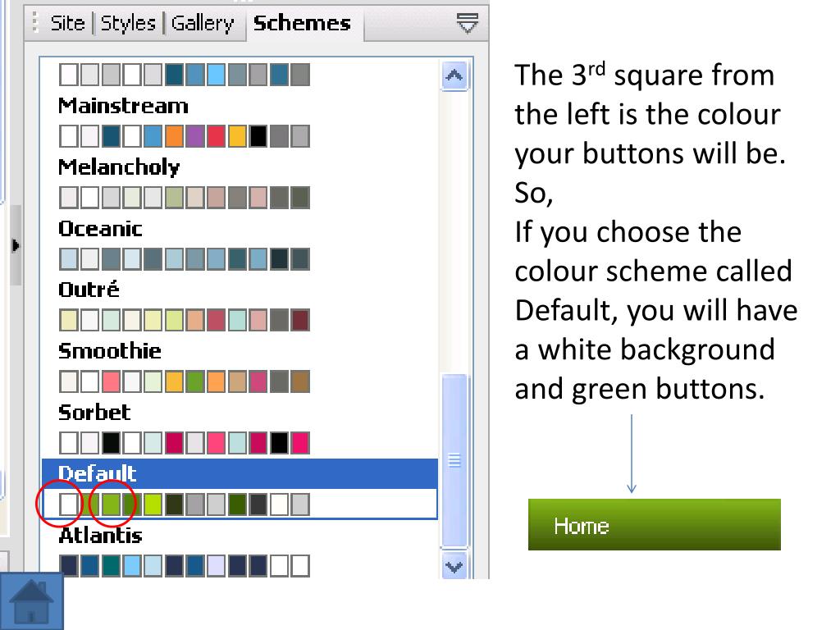Click the Oceanic scheme name
This screenshot has width=840, height=630.
100,229
